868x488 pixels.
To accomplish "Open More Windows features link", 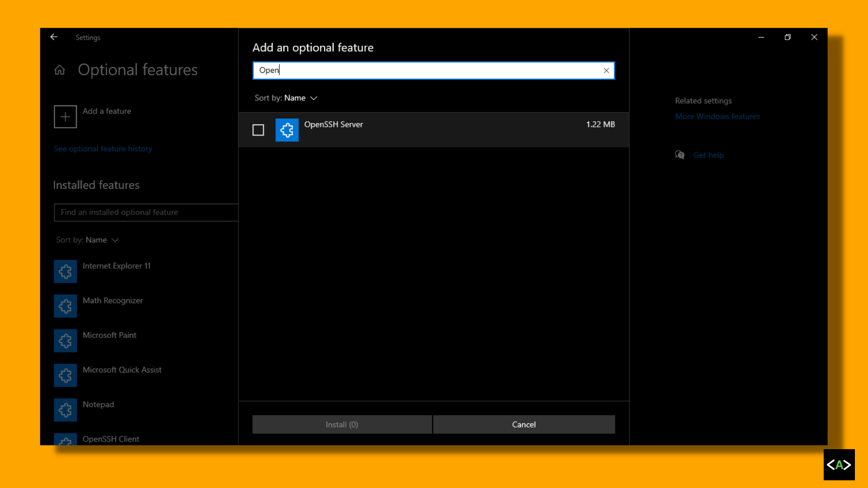I will 717,117.
